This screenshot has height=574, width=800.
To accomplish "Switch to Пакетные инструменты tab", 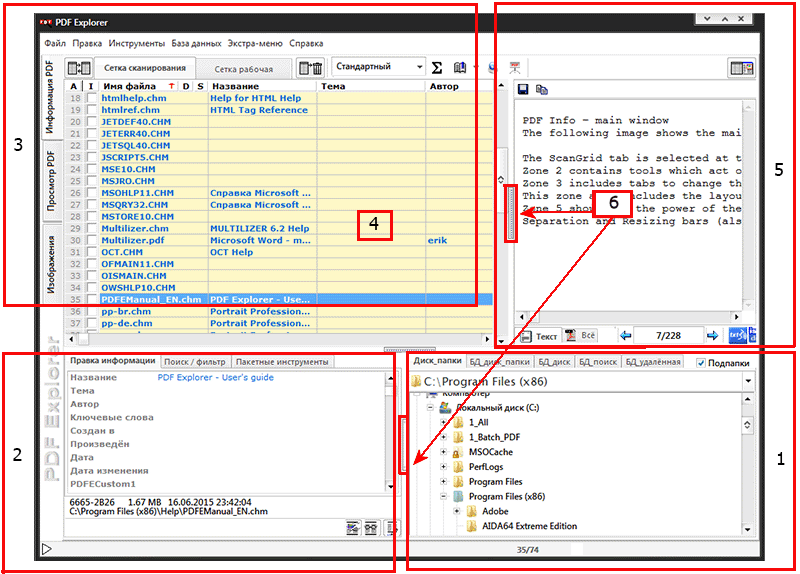I will click(x=282, y=362).
